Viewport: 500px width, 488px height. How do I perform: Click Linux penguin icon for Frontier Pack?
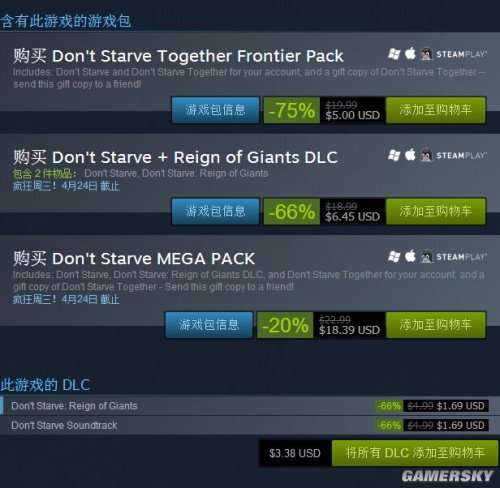click(426, 54)
